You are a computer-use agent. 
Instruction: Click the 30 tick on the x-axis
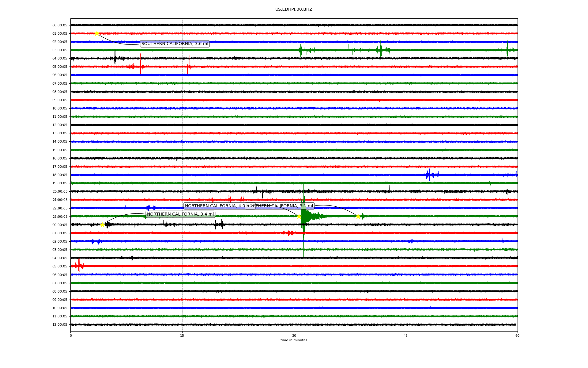coord(294,335)
